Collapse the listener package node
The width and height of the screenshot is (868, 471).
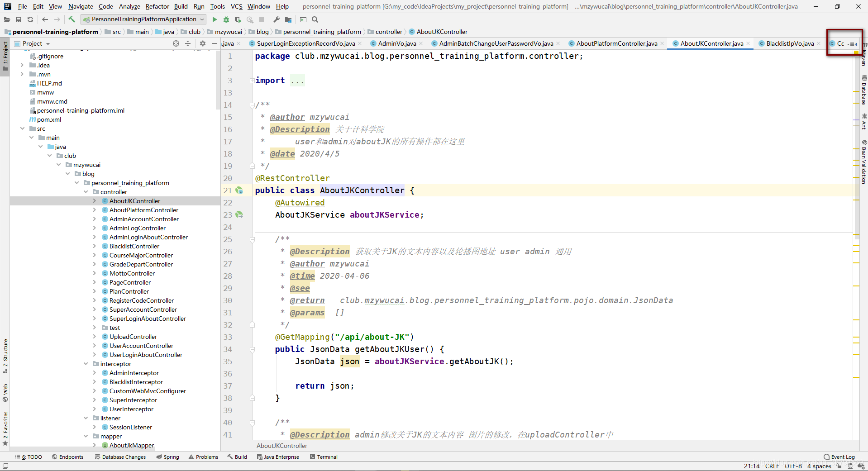[x=86, y=418]
